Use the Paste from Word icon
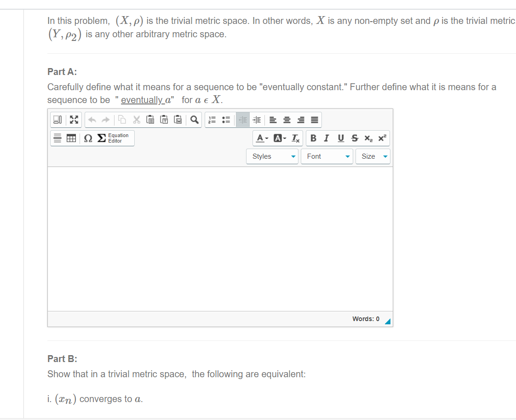The height and width of the screenshot is (420, 516). [178, 120]
